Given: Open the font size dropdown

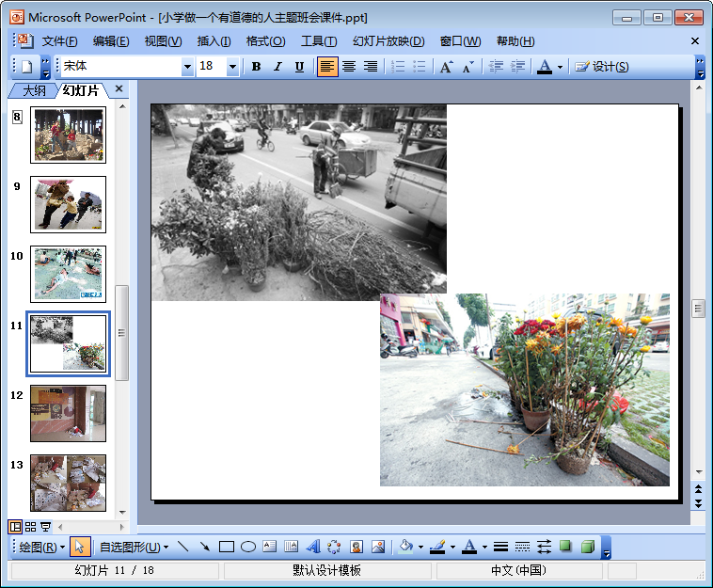Looking at the screenshot, I should (232, 67).
